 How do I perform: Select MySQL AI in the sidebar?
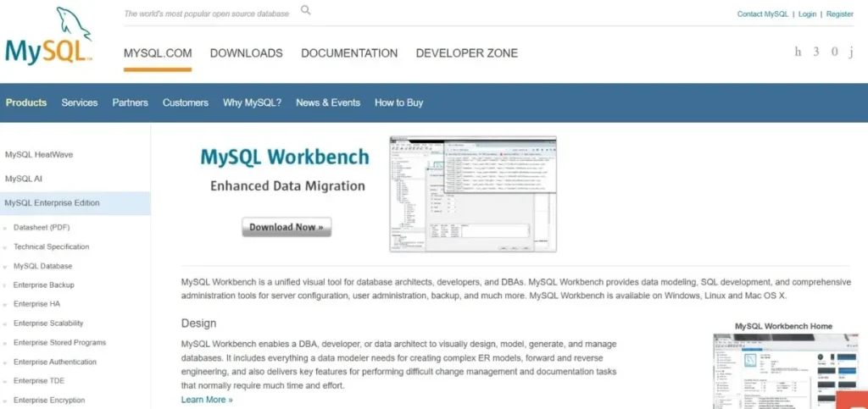23,179
